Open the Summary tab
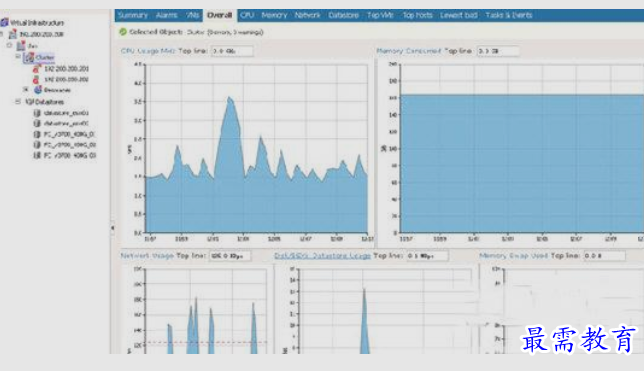 coord(132,15)
